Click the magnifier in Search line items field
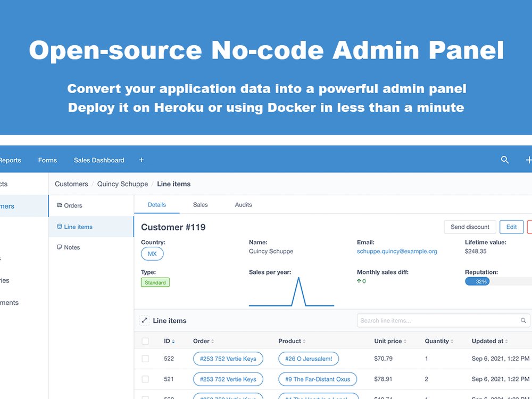 523,321
